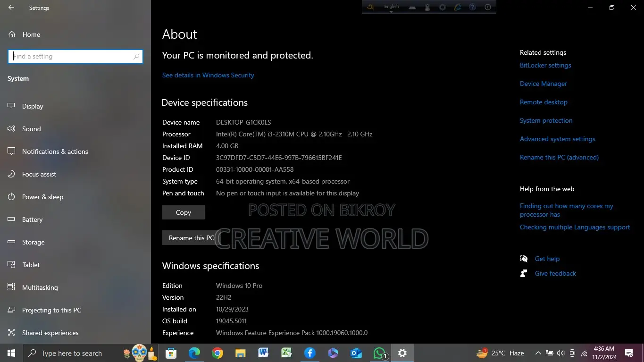The height and width of the screenshot is (362, 644).
Task: Click the question mark help icon in floating bar
Action: click(472, 7)
